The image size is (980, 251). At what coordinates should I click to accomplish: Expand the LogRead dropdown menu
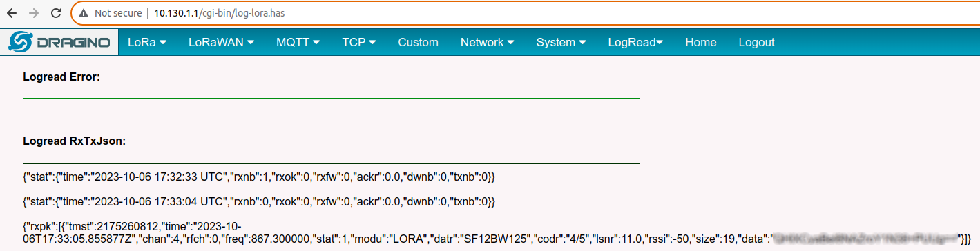[635, 42]
